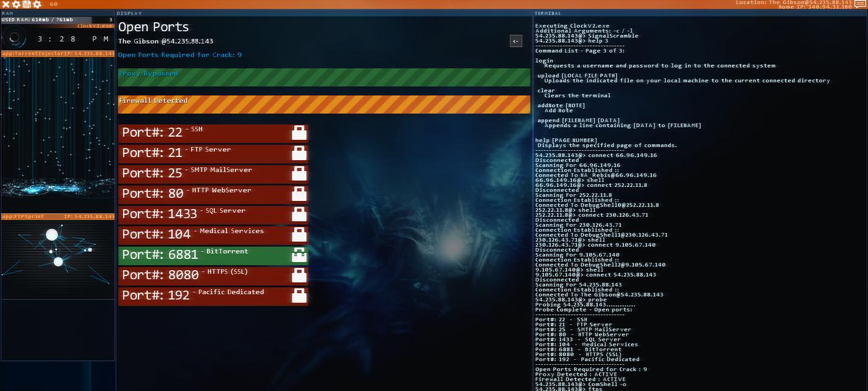This screenshot has height=391, width=868.
Task: Click the green Proxy Bypassed bar
Action: tap(324, 77)
